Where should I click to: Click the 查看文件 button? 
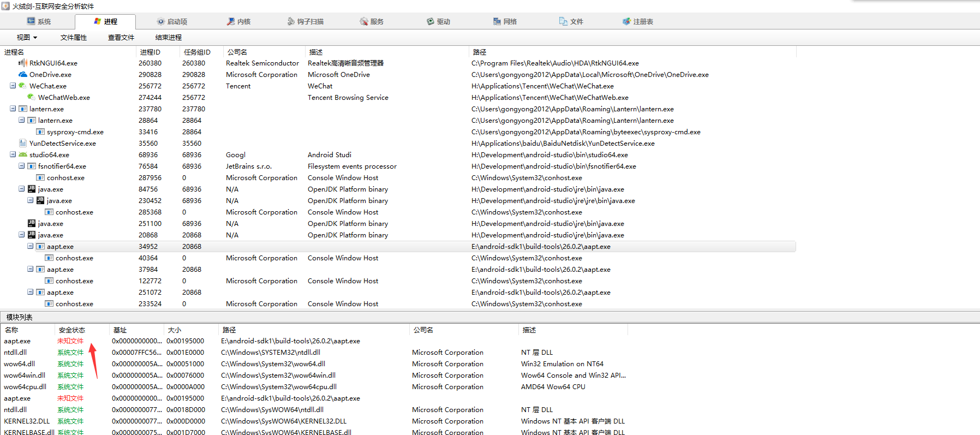(121, 37)
